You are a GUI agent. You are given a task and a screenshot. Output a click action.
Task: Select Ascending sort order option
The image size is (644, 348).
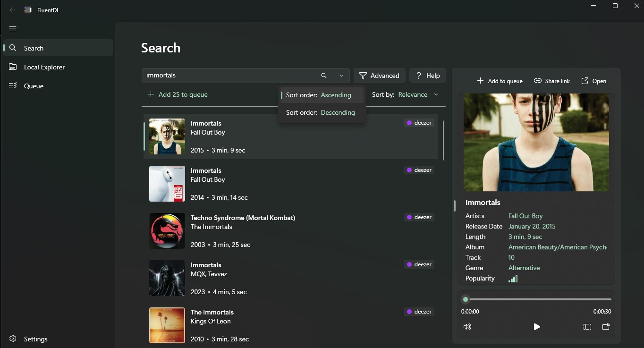click(322, 95)
